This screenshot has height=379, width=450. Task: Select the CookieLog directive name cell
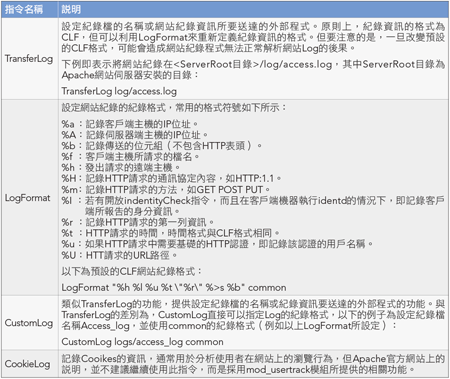(29, 364)
